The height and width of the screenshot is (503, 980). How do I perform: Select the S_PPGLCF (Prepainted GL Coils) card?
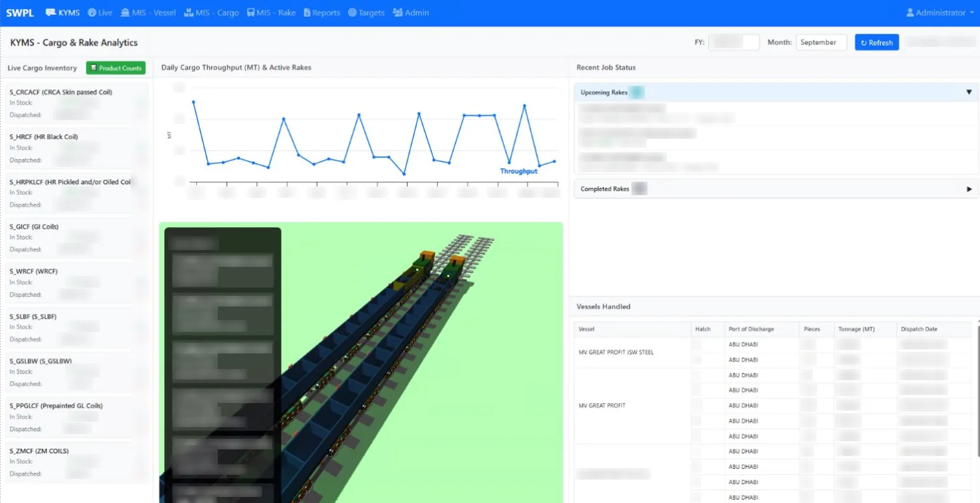click(x=76, y=417)
